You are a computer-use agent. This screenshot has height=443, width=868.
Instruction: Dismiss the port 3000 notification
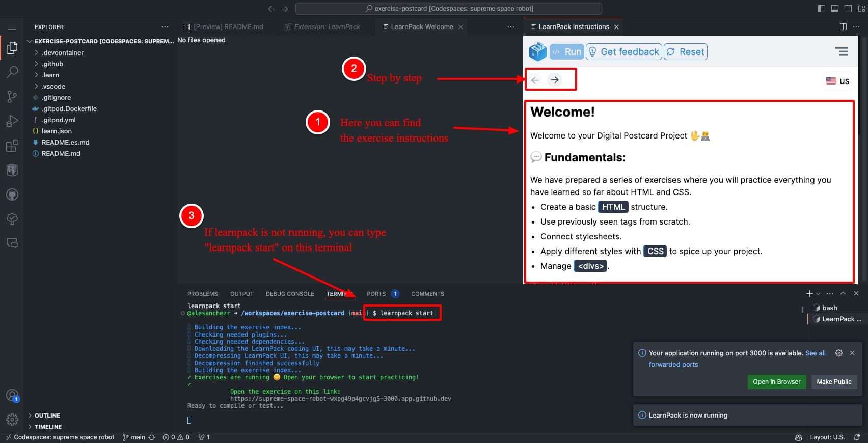point(852,353)
